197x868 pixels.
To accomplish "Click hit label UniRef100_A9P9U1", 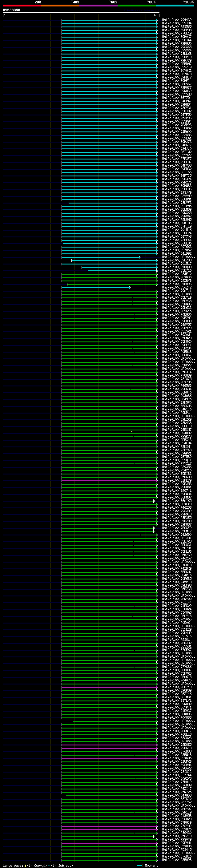I will (177, 843).
